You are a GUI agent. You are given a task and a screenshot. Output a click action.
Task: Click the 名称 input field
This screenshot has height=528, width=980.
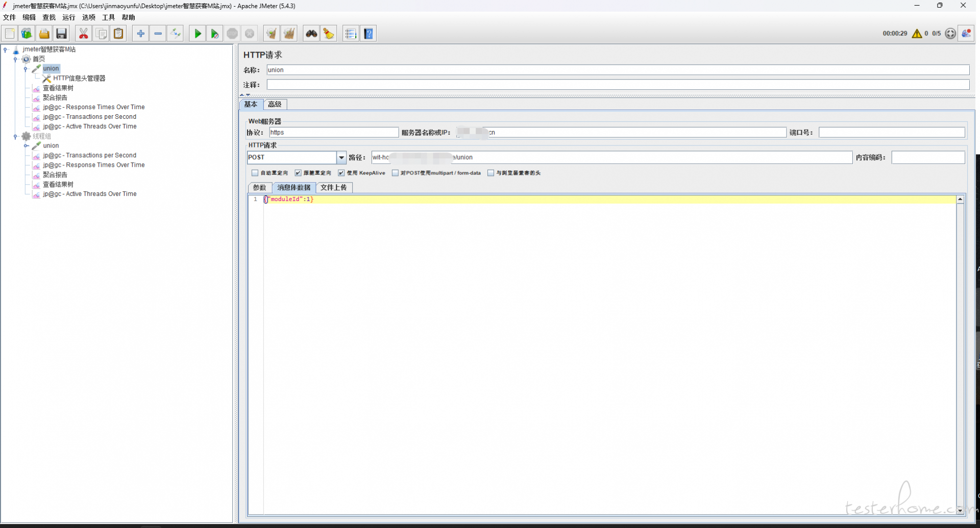(618, 70)
